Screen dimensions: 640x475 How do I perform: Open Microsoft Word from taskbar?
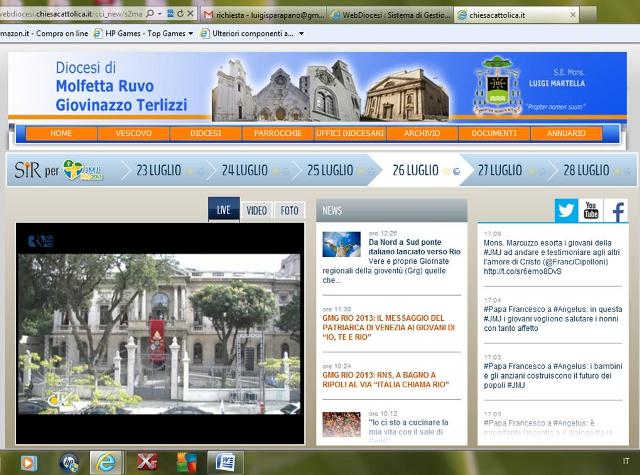click(x=225, y=462)
